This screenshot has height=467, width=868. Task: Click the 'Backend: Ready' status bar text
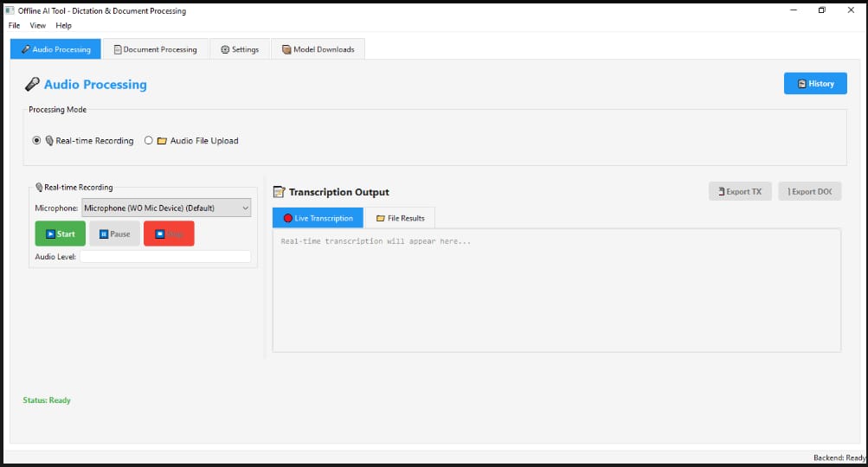point(839,457)
